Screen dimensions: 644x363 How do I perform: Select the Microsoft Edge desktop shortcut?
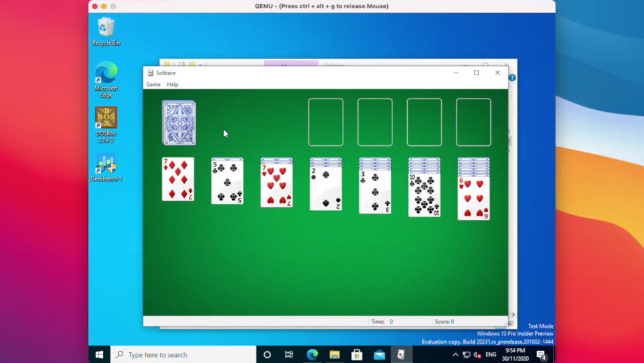[106, 79]
